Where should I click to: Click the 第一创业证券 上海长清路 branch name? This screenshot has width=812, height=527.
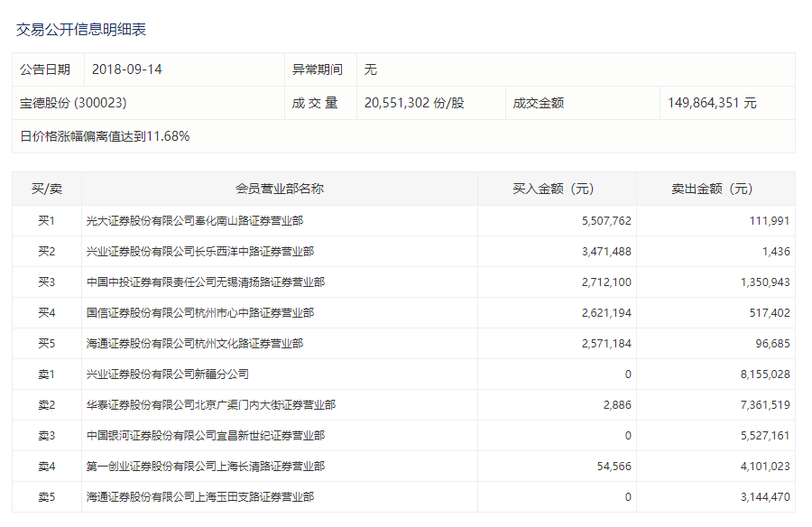[x=205, y=467]
